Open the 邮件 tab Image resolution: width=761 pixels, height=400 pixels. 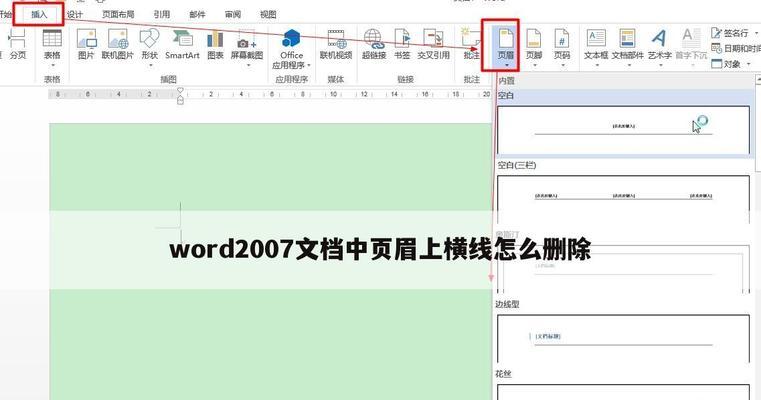click(197, 15)
